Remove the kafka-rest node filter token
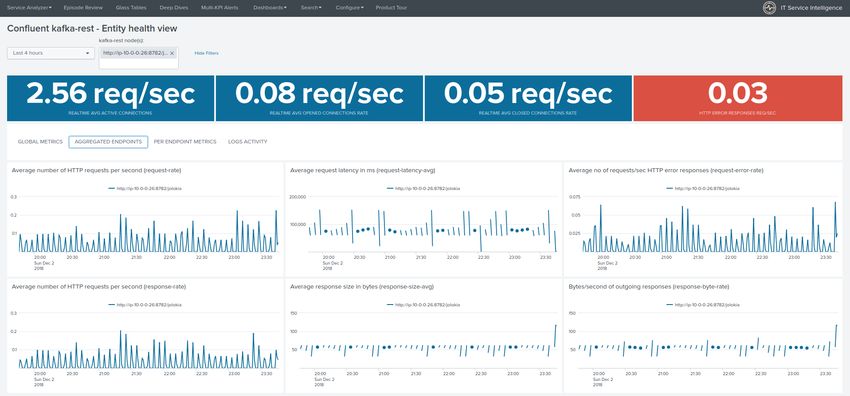The image size is (850, 396). (172, 53)
